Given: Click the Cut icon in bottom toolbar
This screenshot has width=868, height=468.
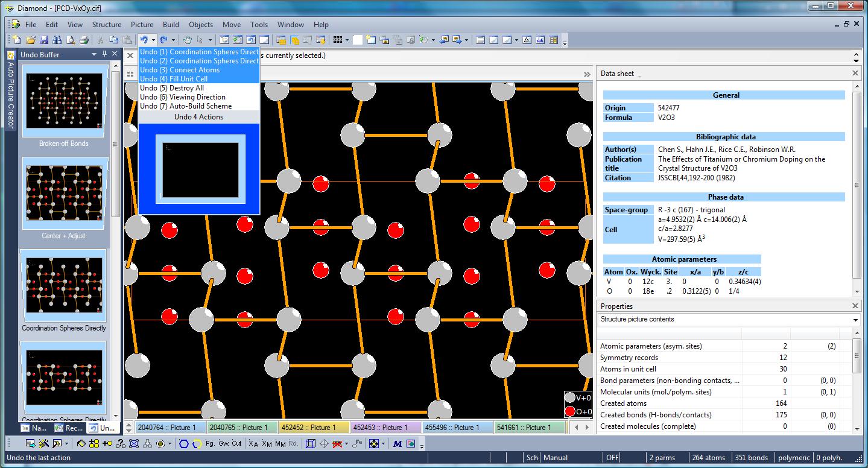Looking at the screenshot, I should [236, 443].
